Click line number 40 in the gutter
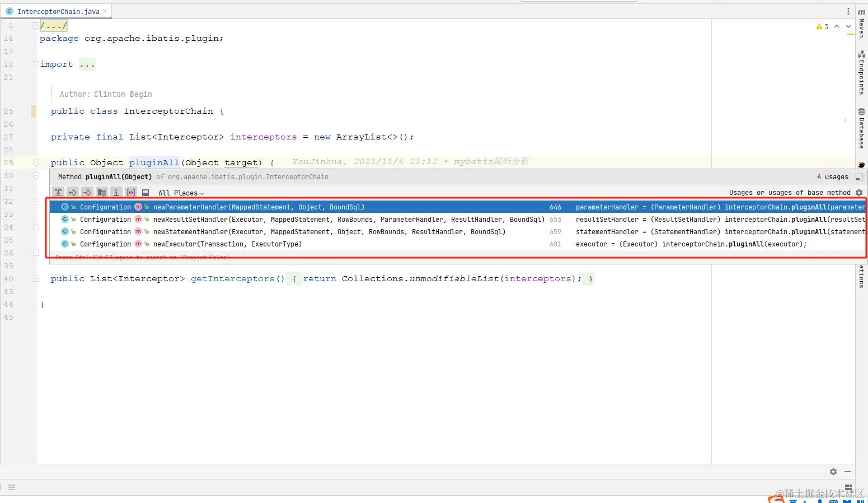The width and height of the screenshot is (868, 503). 8,279
